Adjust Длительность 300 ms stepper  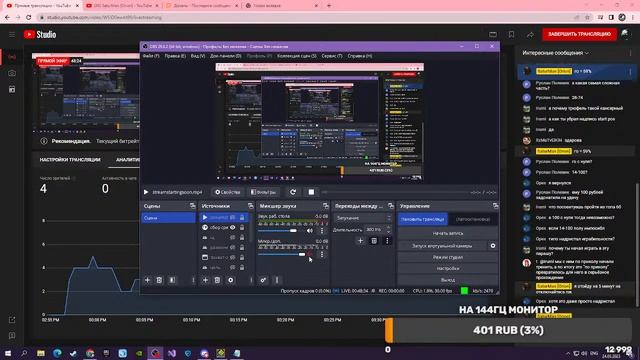(x=388, y=229)
